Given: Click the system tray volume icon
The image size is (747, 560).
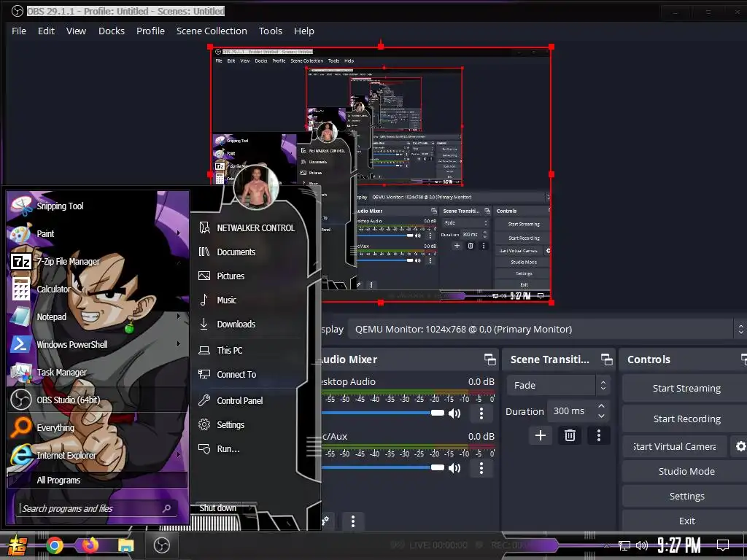Looking at the screenshot, I should [x=642, y=545].
